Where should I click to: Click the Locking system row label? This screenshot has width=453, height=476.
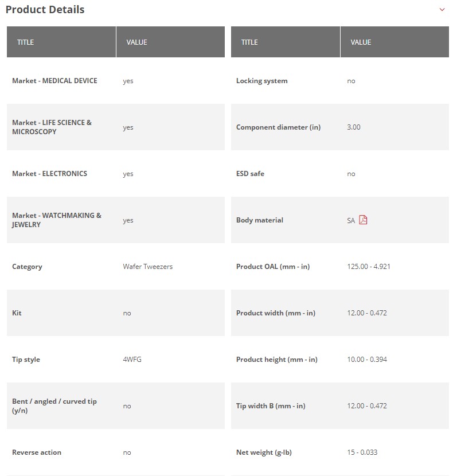[261, 81]
